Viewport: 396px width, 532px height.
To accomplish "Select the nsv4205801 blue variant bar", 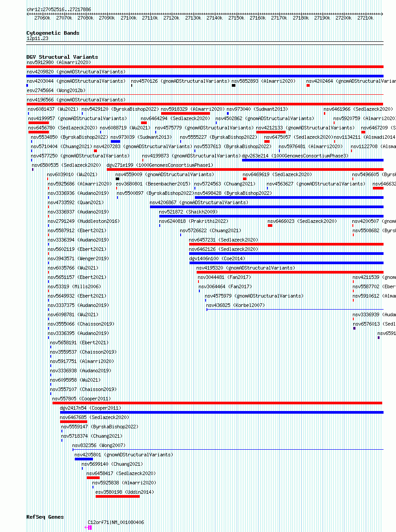I will click(84, 459).
